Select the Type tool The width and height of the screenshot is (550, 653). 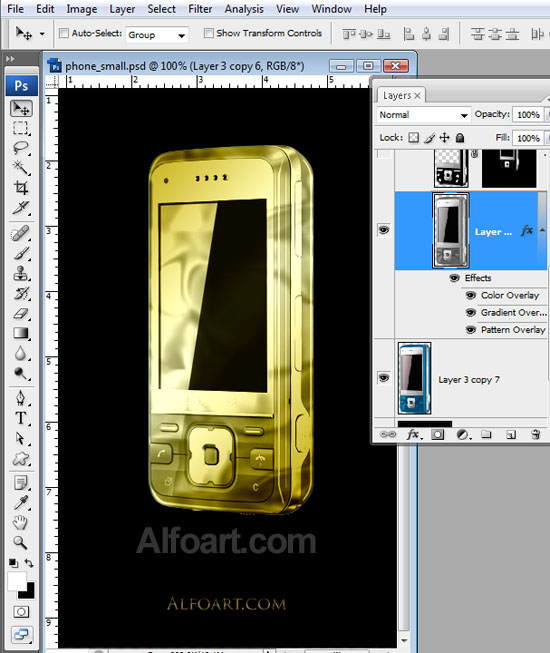coord(21,418)
